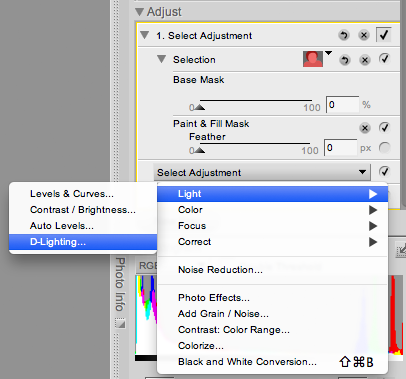Image resolution: width=406 pixels, height=379 pixels.
Task: Delete the Select Adjustment step with X icon
Action: (364, 35)
